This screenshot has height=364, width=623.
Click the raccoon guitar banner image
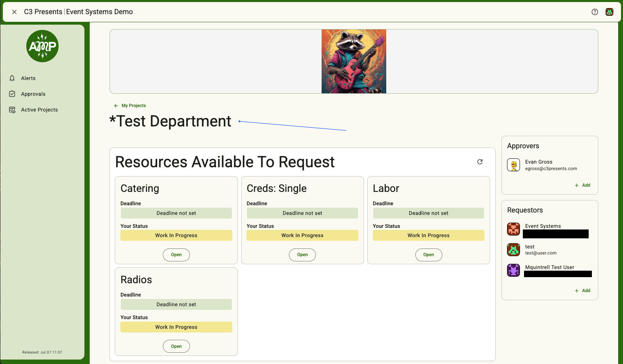[x=354, y=61]
